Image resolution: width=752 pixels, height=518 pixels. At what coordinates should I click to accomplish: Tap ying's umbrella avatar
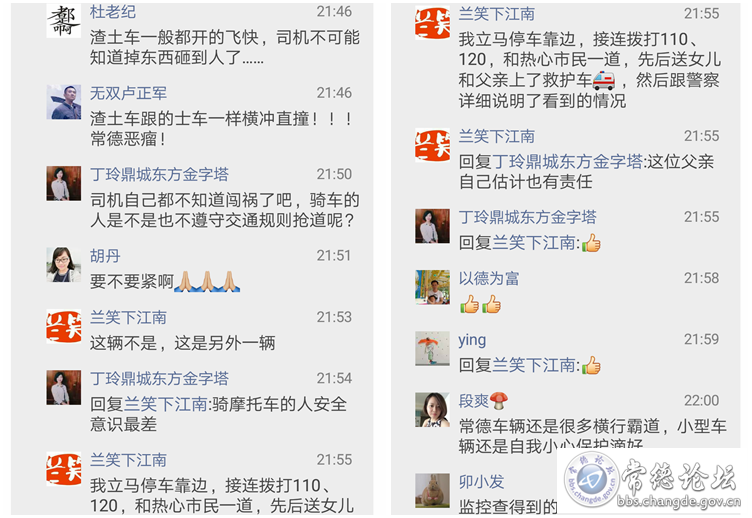tap(432, 348)
